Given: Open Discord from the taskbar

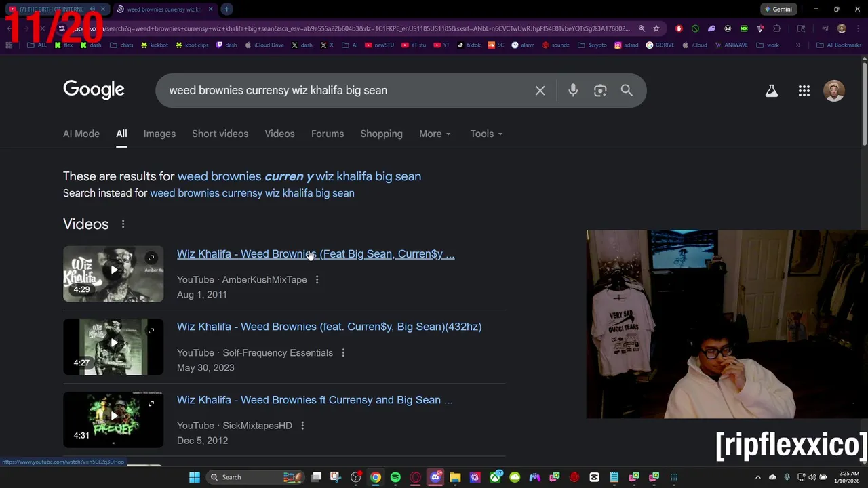Looking at the screenshot, I should coord(435,477).
